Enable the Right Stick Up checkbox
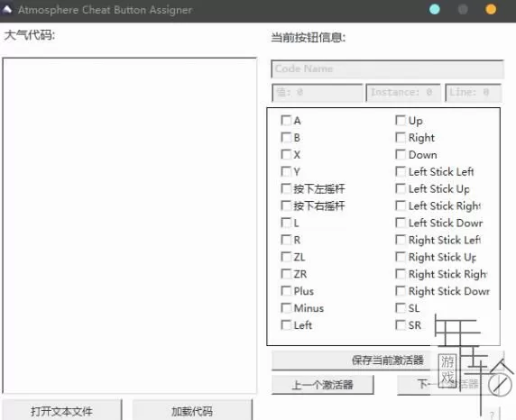Viewport: 516px width, 420px height. pos(401,257)
